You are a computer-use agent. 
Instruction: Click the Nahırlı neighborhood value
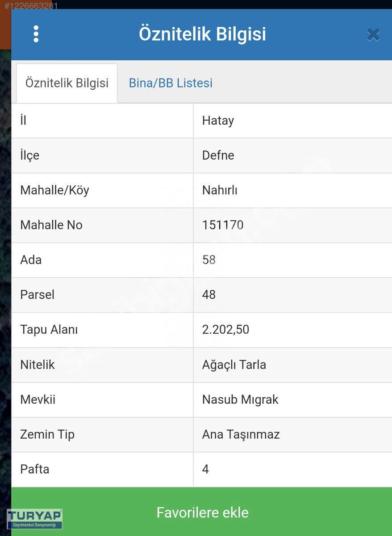point(220,190)
